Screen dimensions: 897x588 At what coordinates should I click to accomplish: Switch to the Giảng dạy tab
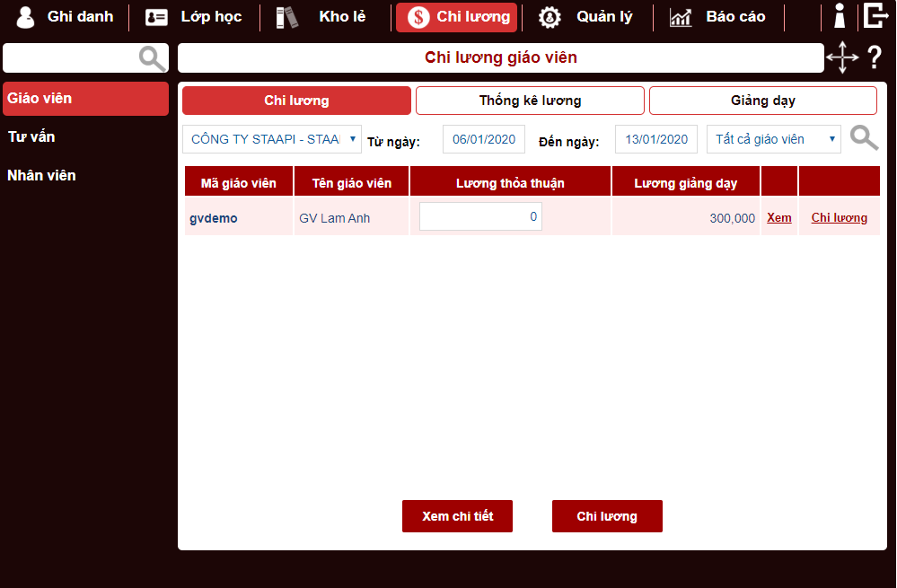tap(762, 101)
